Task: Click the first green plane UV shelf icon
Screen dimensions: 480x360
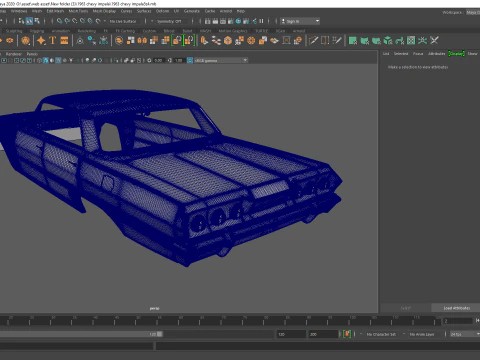Action: coord(353,41)
